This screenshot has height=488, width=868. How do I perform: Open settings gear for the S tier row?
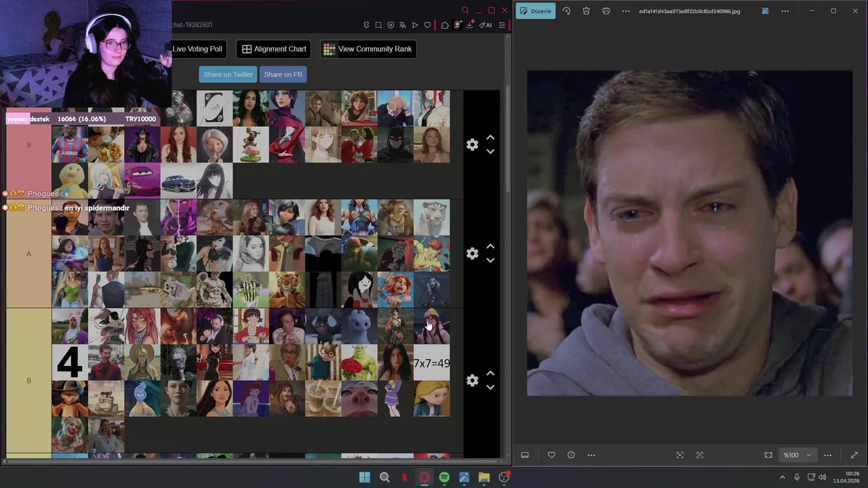coord(473,144)
